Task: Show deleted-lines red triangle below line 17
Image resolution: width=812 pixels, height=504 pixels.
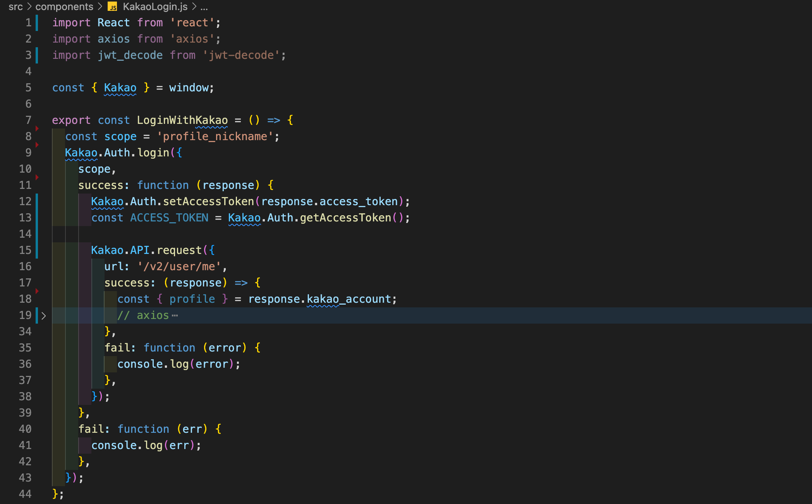Action: (37, 291)
